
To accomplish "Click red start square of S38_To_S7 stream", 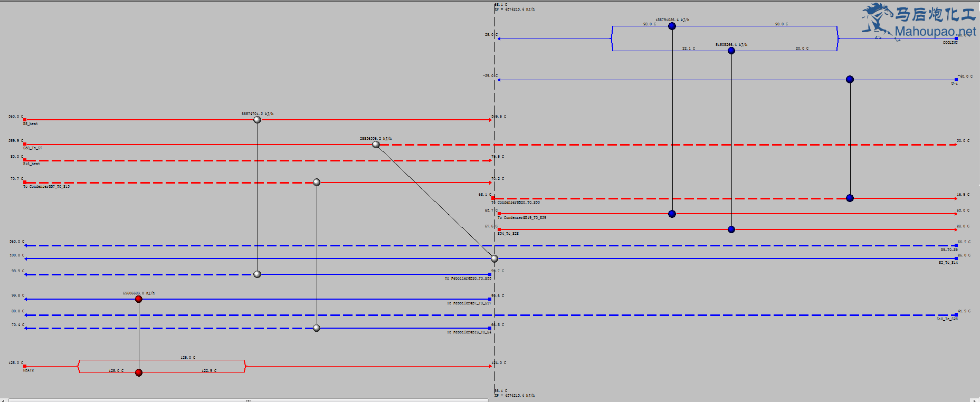I will click(x=25, y=145).
